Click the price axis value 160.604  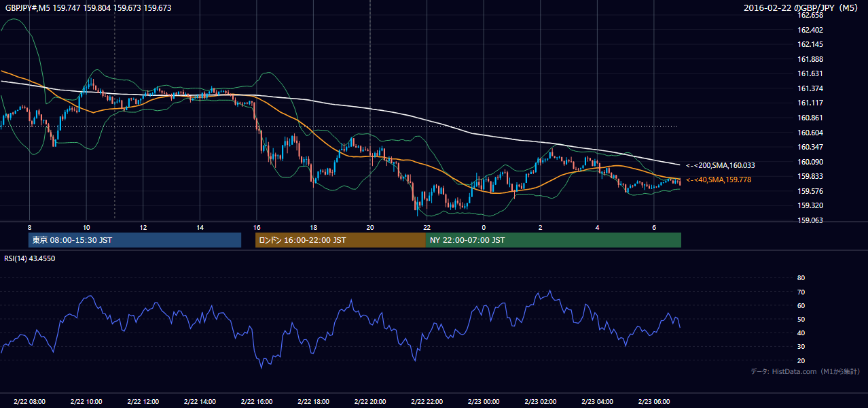[x=810, y=133]
